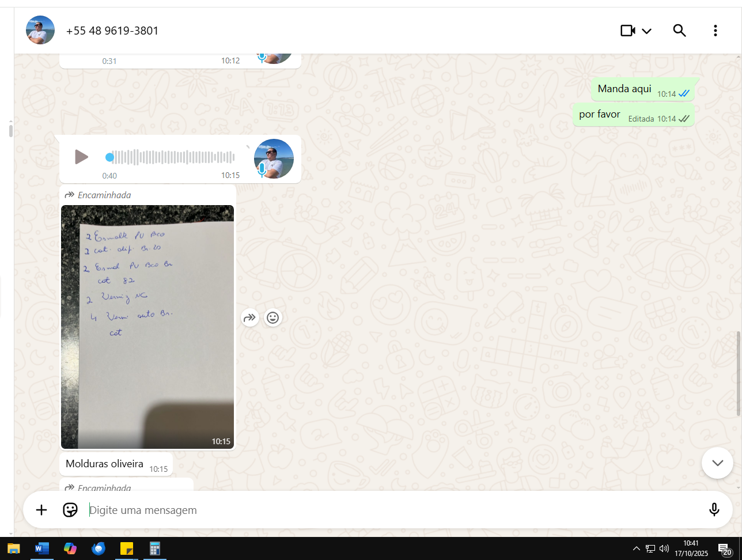This screenshot has height=560, width=742.
Task: Click the voice message waveform progress dot
Action: tap(109, 157)
